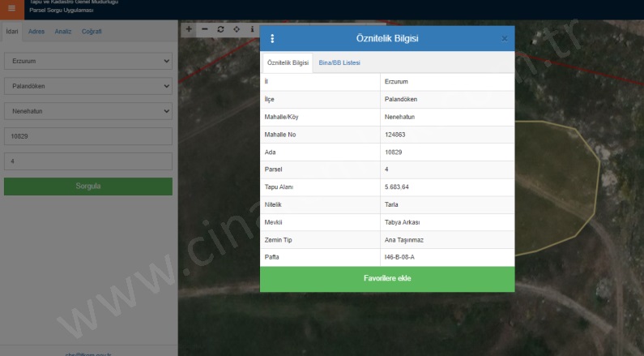Zoom out with the minus map tool
This screenshot has width=644, height=356.
(204, 29)
